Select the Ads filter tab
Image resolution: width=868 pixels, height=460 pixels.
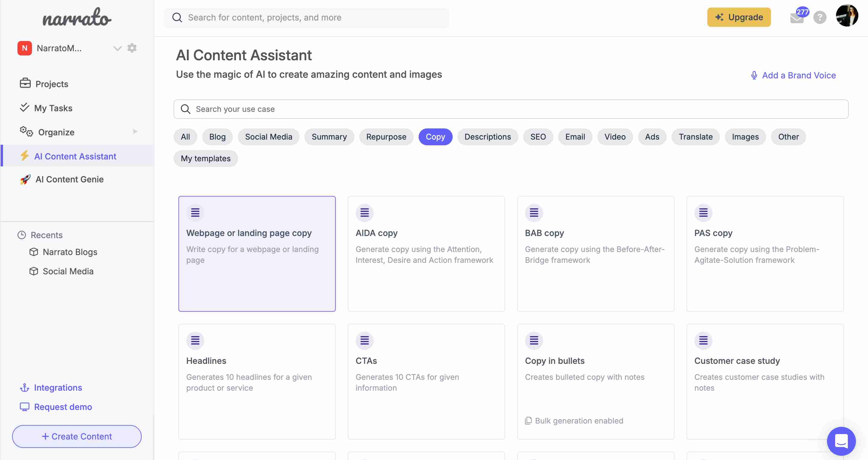(652, 137)
